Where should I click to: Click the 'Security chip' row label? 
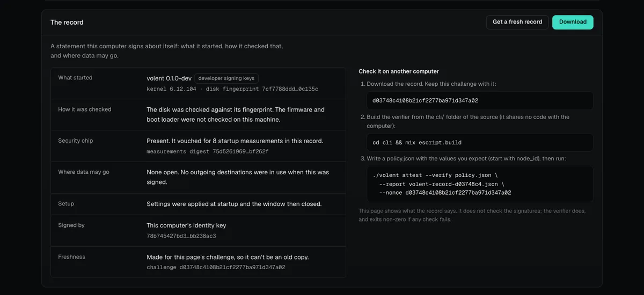(76, 141)
